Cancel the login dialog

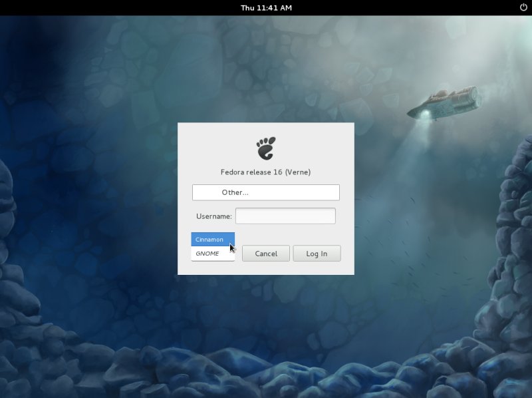[x=265, y=254]
